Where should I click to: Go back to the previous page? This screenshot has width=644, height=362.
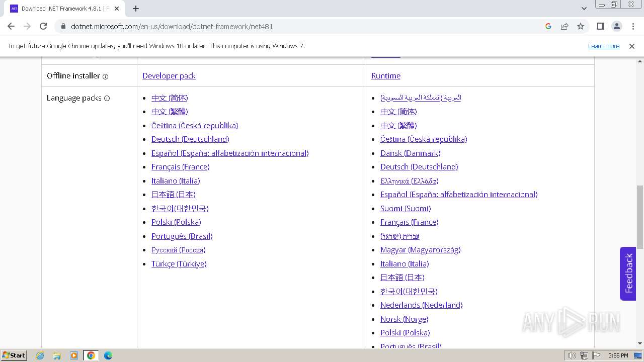click(x=11, y=26)
